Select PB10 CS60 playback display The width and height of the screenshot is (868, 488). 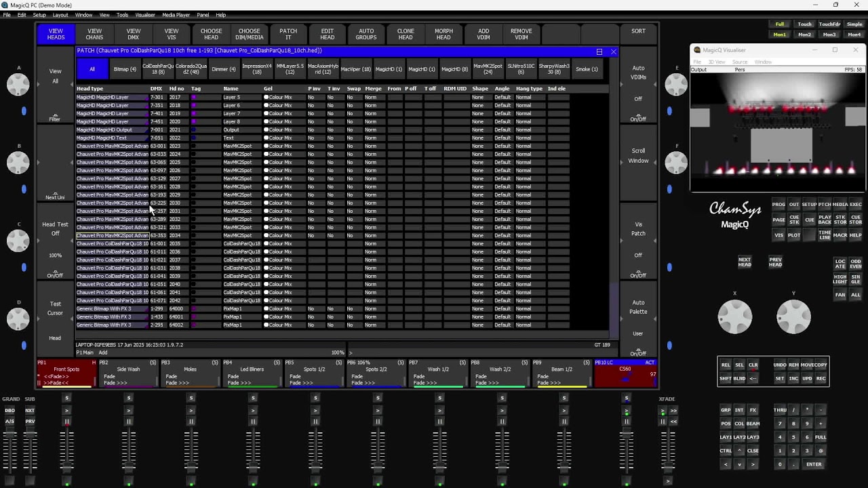coord(625,374)
